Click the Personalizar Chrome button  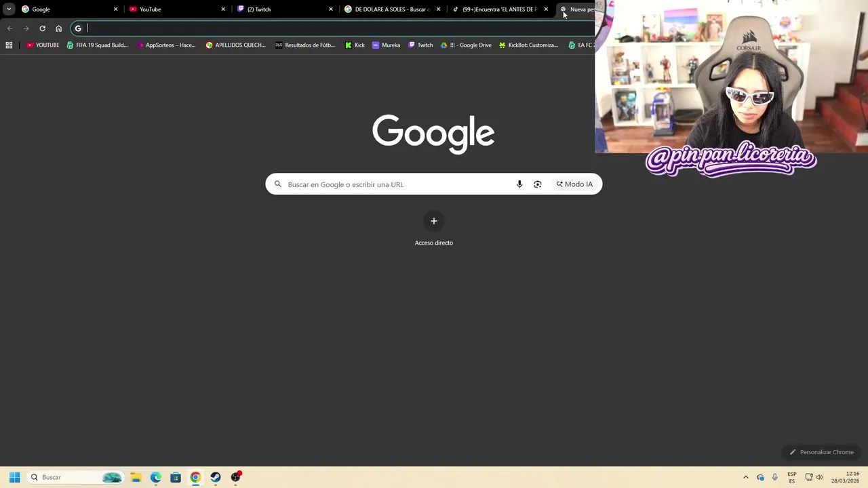(x=821, y=452)
